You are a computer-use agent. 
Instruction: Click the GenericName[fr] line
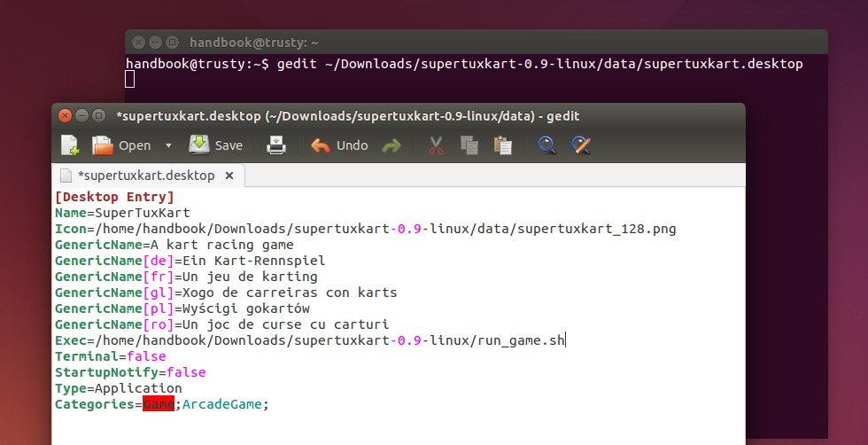click(186, 277)
